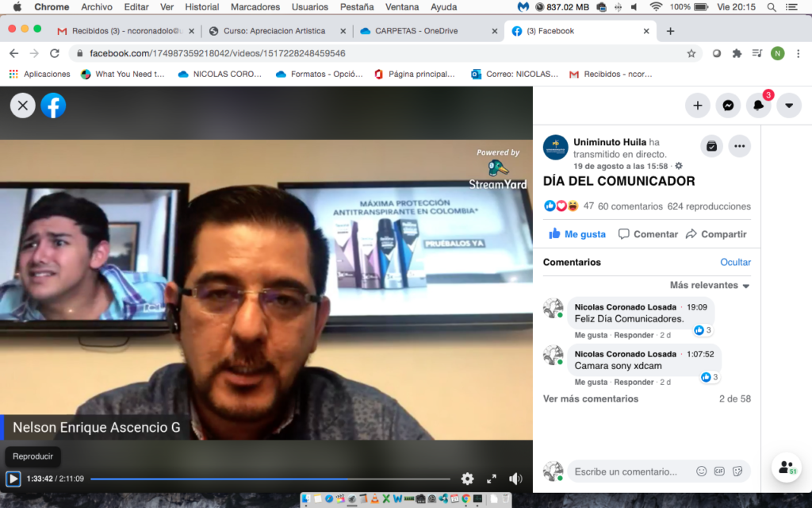812x508 pixels.
Task: Open the Archivo menu in the menu bar
Action: pyautogui.click(x=96, y=7)
